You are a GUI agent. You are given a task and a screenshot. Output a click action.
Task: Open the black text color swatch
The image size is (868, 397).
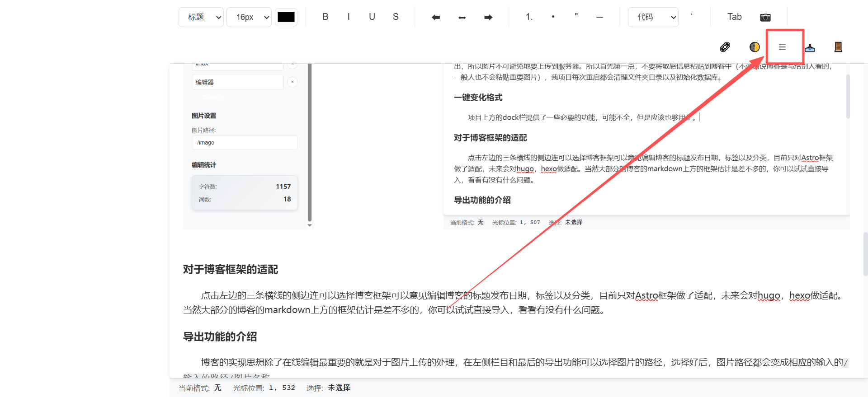[x=286, y=17]
